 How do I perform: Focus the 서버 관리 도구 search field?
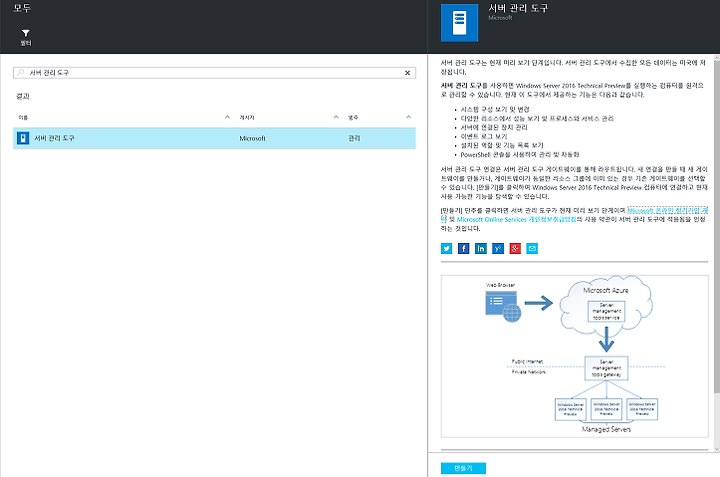(x=214, y=73)
